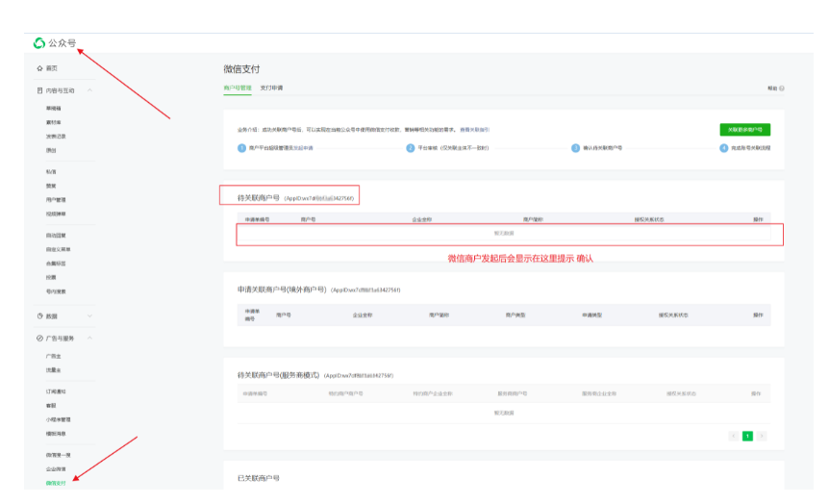Open 发表记录 in the sidebar
The width and height of the screenshot is (829, 504).
(x=56, y=137)
